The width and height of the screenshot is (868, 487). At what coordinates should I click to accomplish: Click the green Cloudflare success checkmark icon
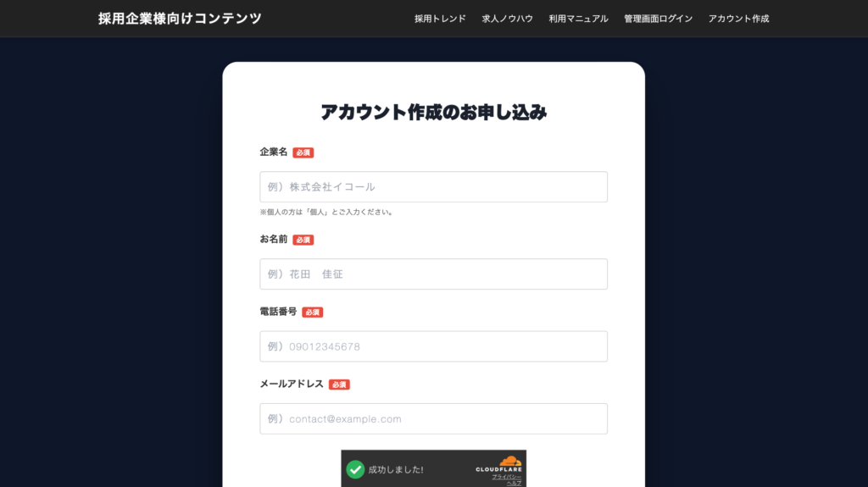(355, 469)
